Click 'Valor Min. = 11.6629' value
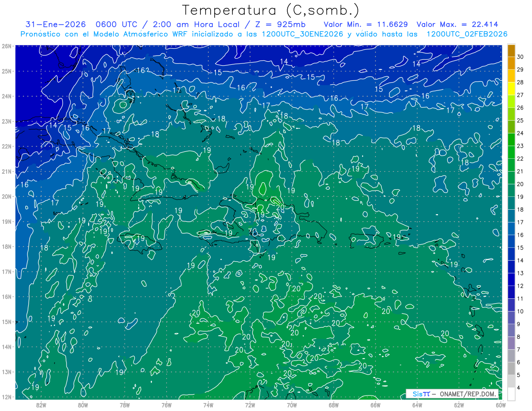This screenshot has width=532, height=411. point(366,24)
